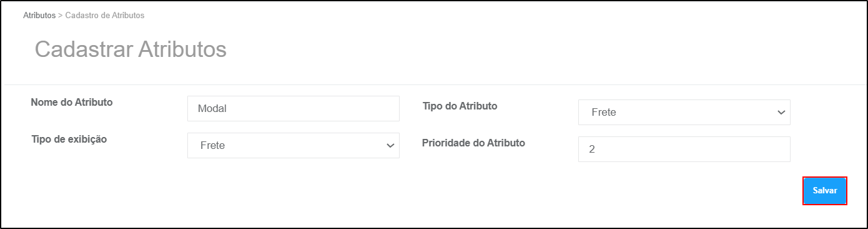Viewport: 868px width, 229px height.
Task: Go to Atributos breadcrumb link
Action: point(39,15)
